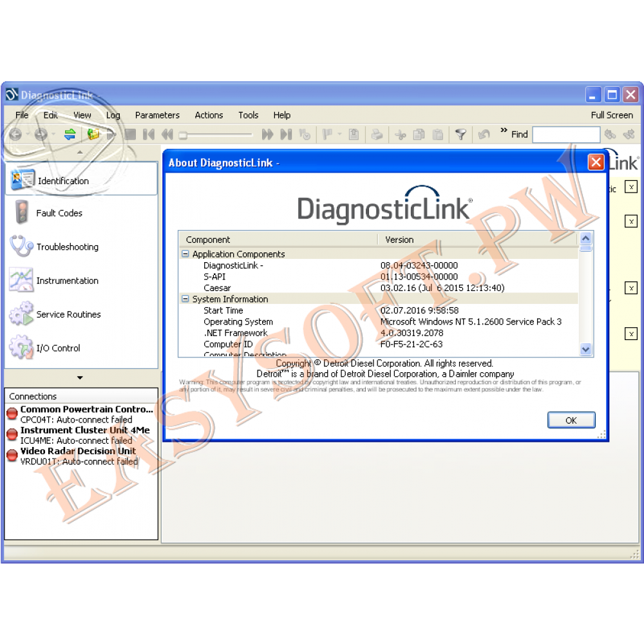Screen dimensions: 644x644
Task: Click the Component column header
Action: [278, 240]
